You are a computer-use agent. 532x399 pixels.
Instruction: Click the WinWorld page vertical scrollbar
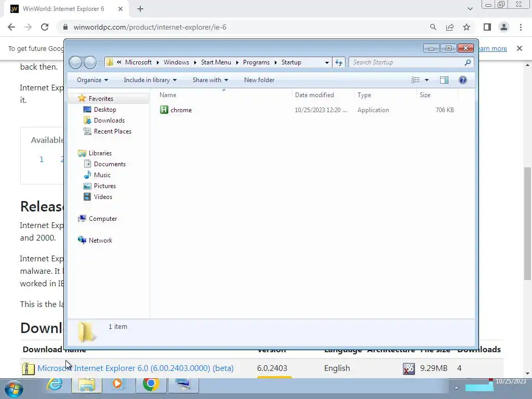coord(527,223)
